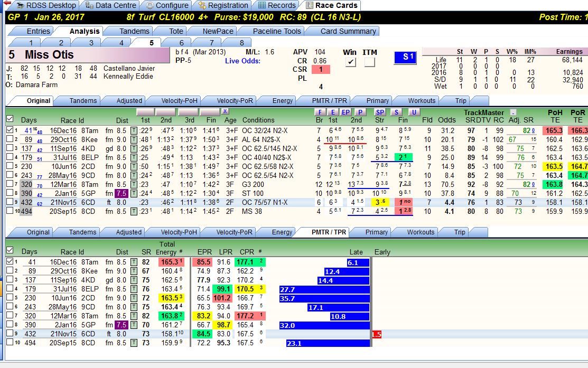Click the turf T icon on 12Mar16 8Tam PMTR row

[x=134, y=316]
